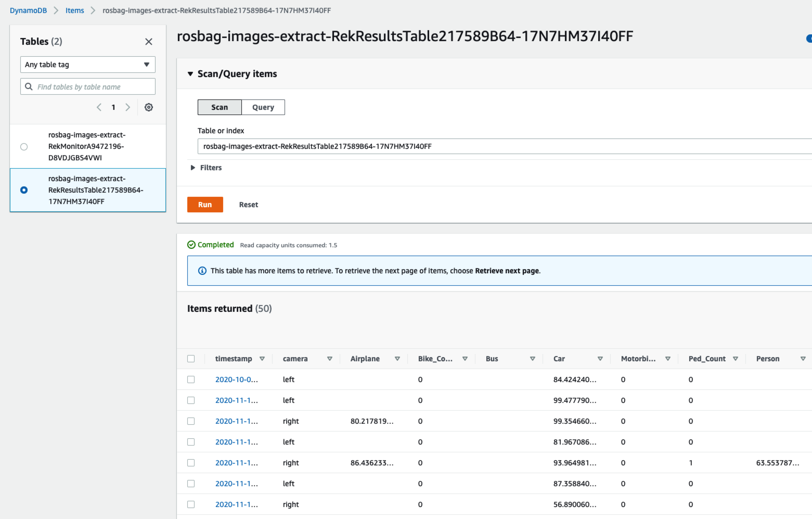812x519 pixels.
Task: Open timestamp link for Car 56.890060... row
Action: (236, 504)
